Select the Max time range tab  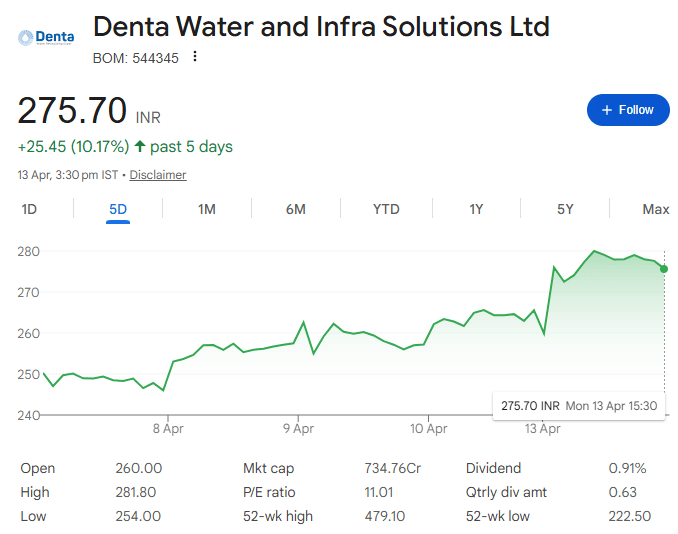(x=655, y=209)
